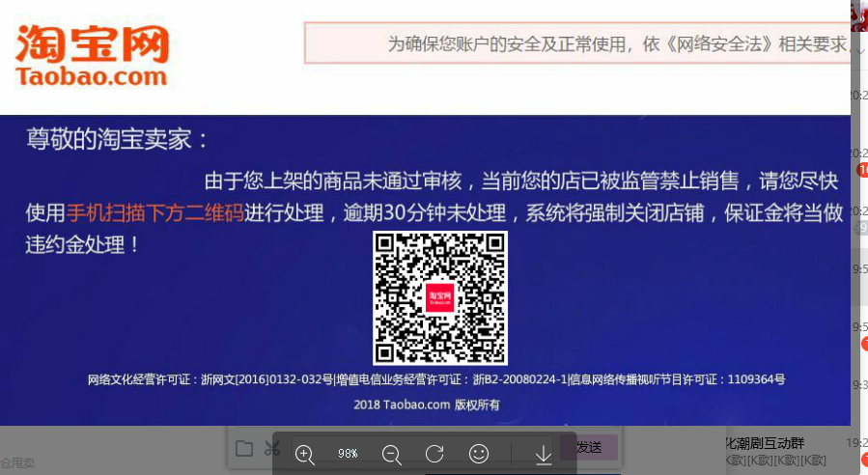Click the notice banner mentioning 网络安全法
Screen dimensions: 868x475
click(577, 43)
